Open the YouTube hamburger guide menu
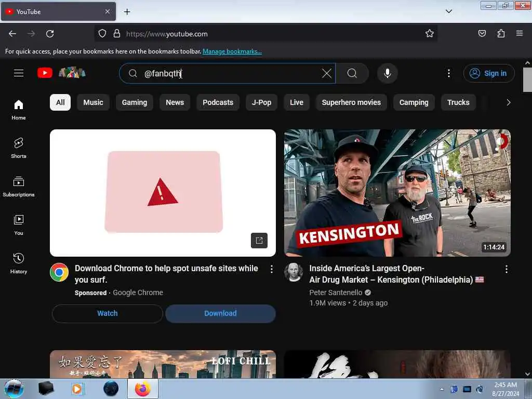The image size is (532, 399). click(19, 73)
